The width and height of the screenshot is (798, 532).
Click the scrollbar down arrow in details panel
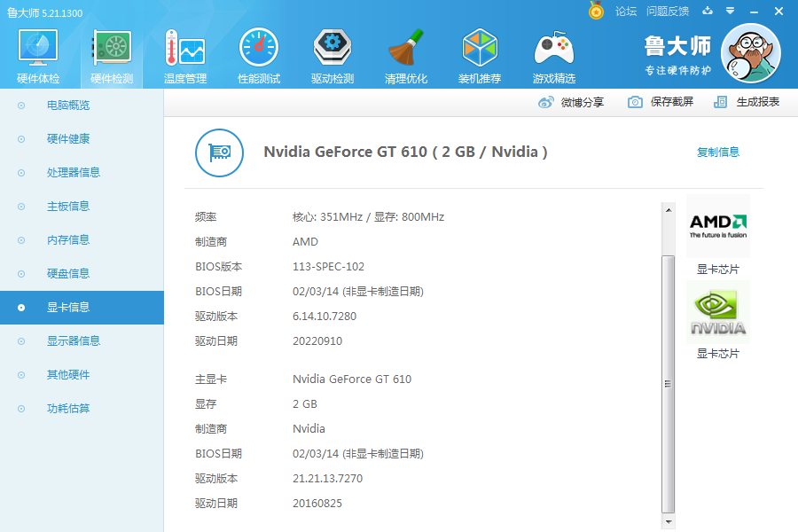pos(669,521)
